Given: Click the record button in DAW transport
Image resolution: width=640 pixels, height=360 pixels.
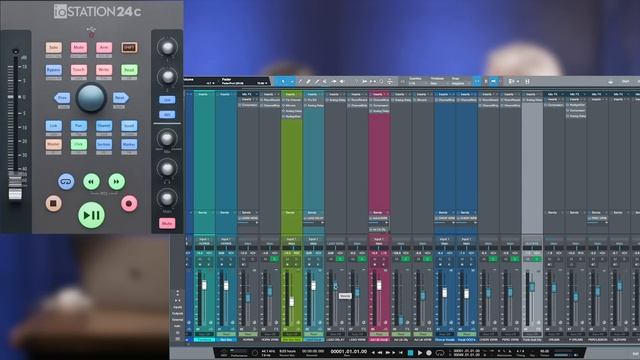Looking at the screenshot, I should click(x=429, y=352).
